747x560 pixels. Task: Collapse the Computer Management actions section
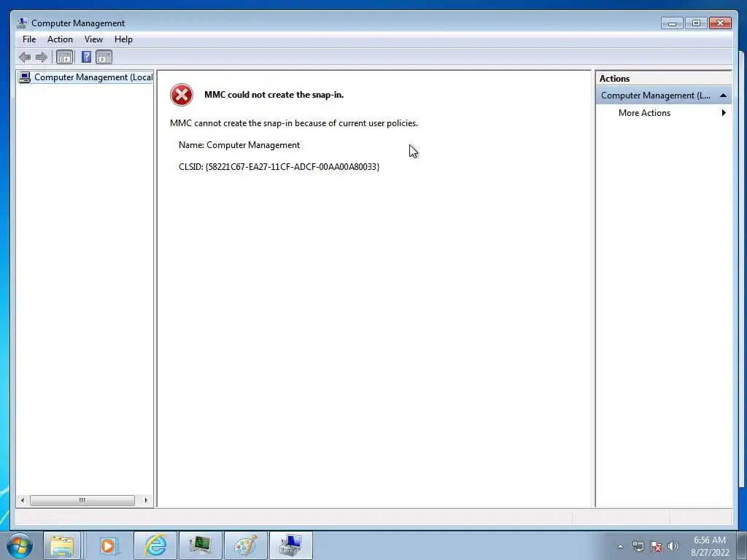point(723,96)
